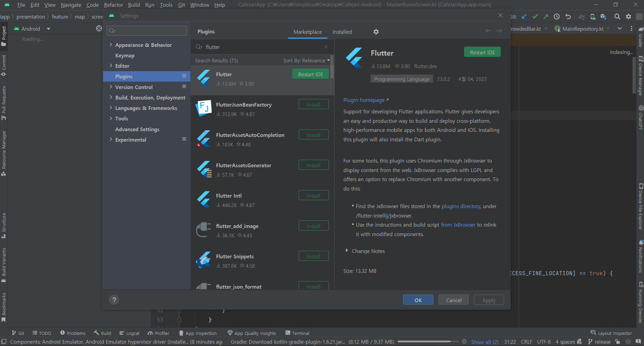644x346 pixels.
Task: Click the Gradle download progress bar
Action: click(428, 342)
